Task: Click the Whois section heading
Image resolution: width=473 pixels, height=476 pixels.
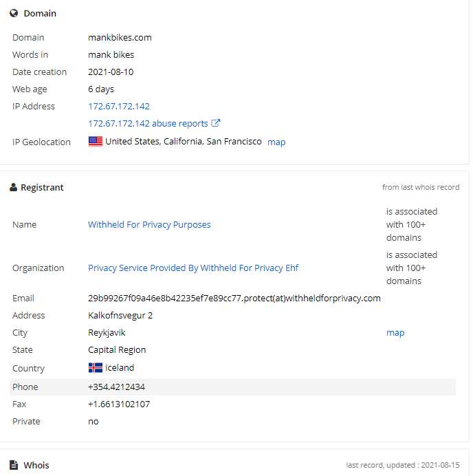Action: [x=36, y=465]
